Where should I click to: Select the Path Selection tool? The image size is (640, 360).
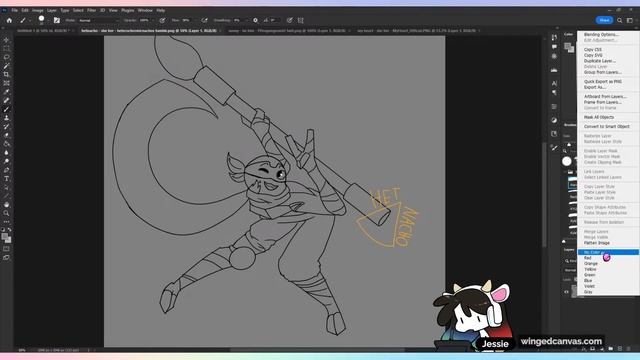click(6, 187)
